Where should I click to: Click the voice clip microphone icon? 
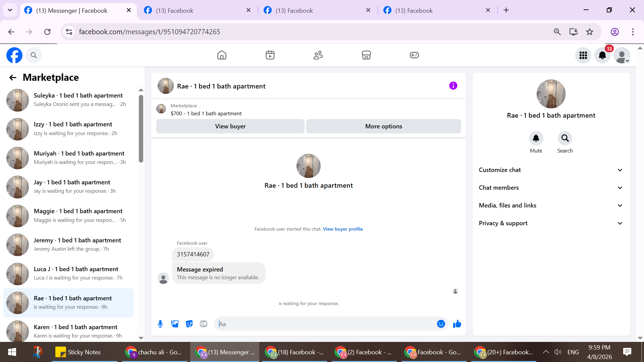coord(160,324)
